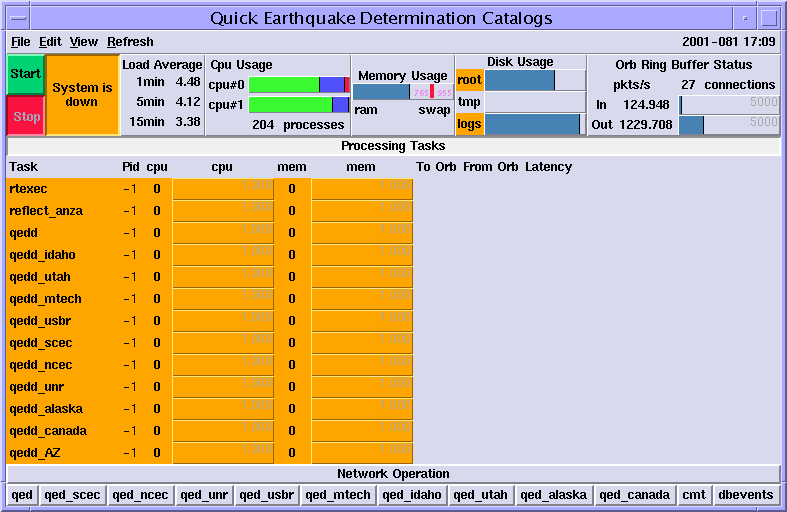Click the To Orb column header
The width and height of the screenshot is (787, 512).
[x=436, y=167]
